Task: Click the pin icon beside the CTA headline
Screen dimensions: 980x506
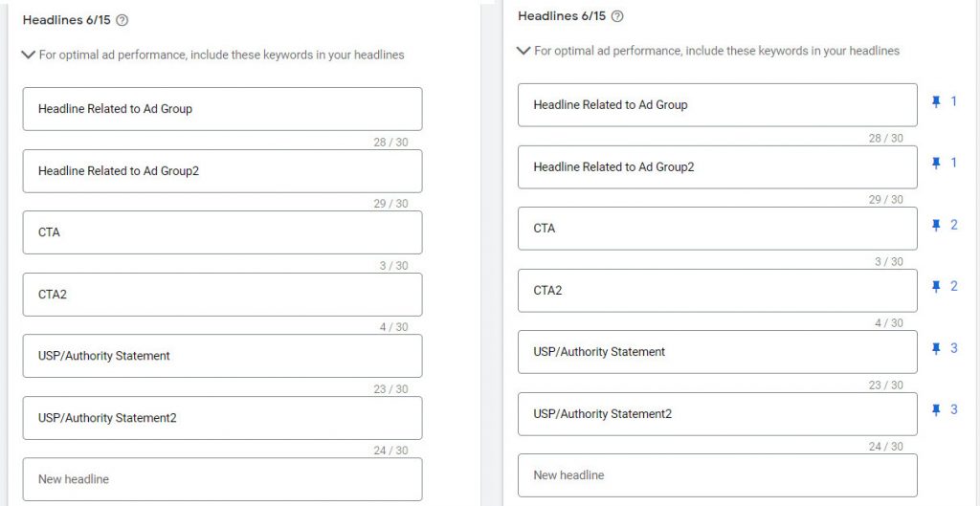Action: point(936,226)
